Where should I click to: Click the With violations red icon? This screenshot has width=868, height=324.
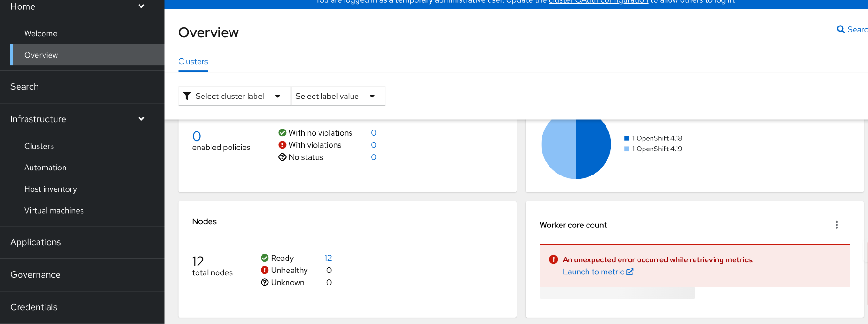coord(282,145)
